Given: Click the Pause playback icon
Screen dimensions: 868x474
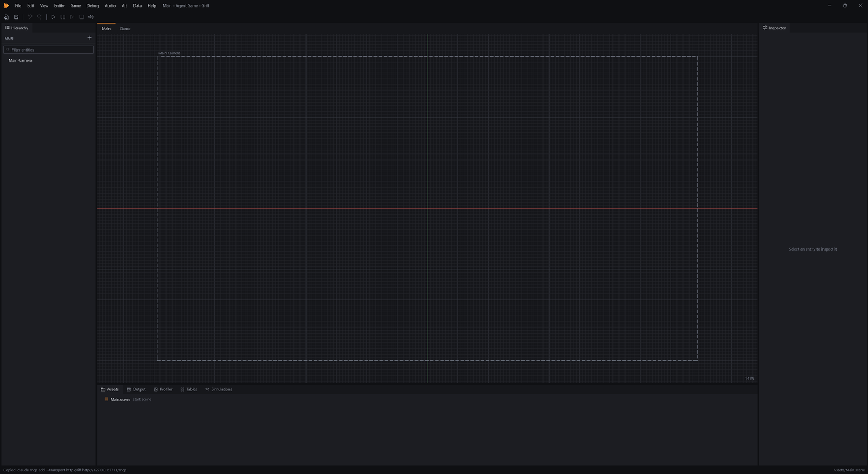Looking at the screenshot, I should pos(63,17).
